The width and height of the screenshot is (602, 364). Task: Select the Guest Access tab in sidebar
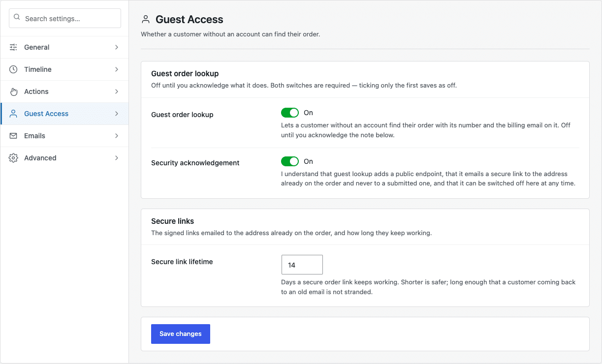[64, 114]
